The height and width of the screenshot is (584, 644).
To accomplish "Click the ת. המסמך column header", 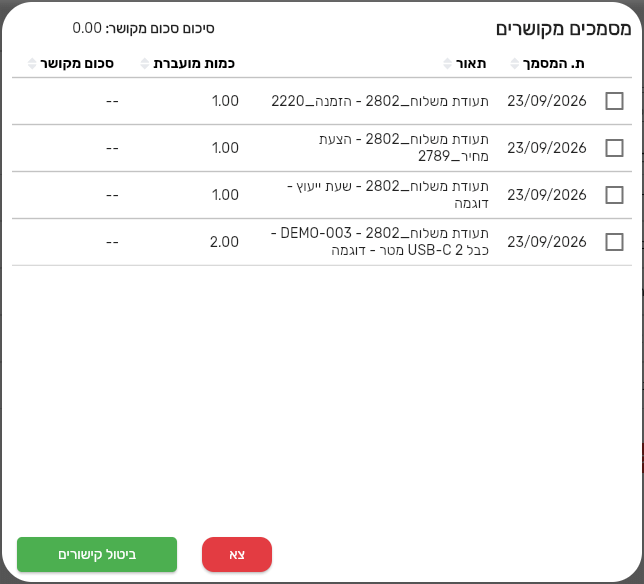I will (553, 64).
